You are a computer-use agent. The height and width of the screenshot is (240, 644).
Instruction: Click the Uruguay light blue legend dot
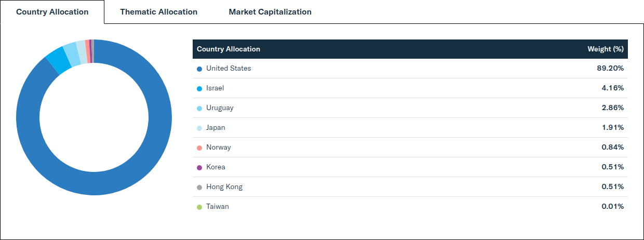(199, 108)
